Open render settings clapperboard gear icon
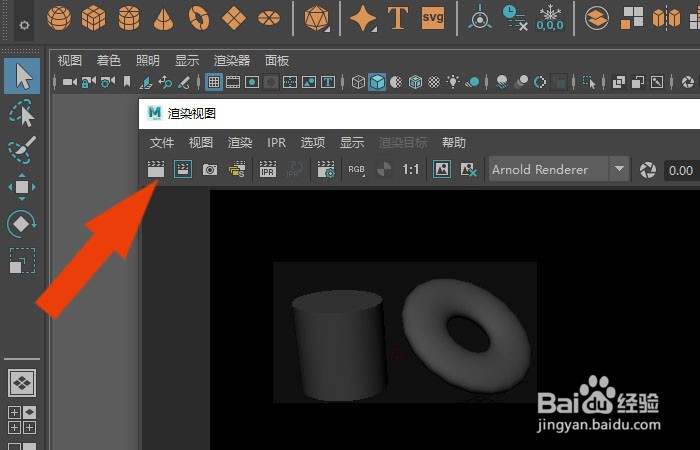 (326, 169)
